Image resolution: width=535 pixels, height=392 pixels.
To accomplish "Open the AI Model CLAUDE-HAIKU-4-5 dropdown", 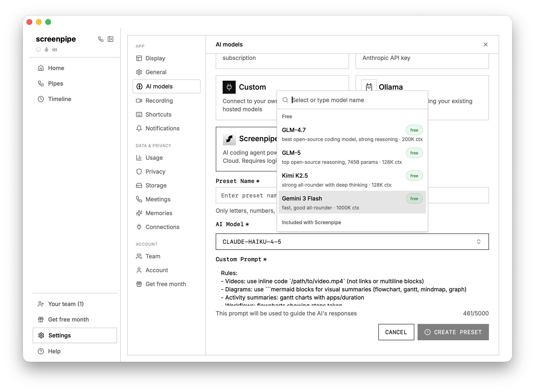I will 352,242.
